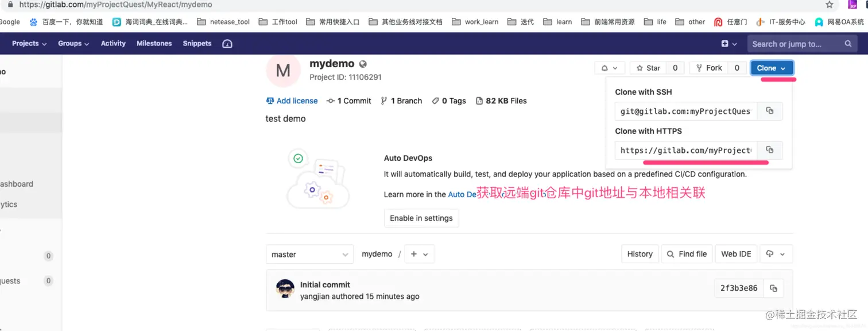Click the mydemo breadcrumb path
The image size is (868, 331).
[x=377, y=254]
